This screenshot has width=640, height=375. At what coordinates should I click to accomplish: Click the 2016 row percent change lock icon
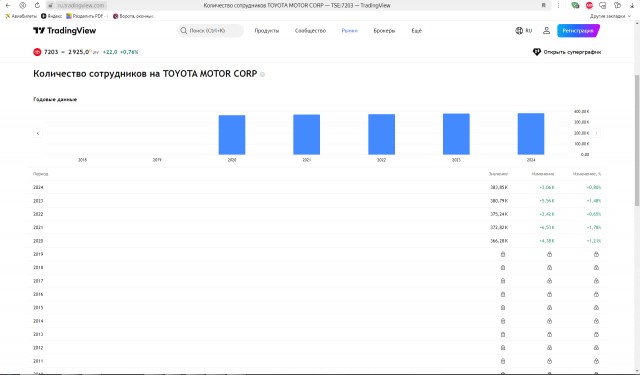click(x=596, y=294)
